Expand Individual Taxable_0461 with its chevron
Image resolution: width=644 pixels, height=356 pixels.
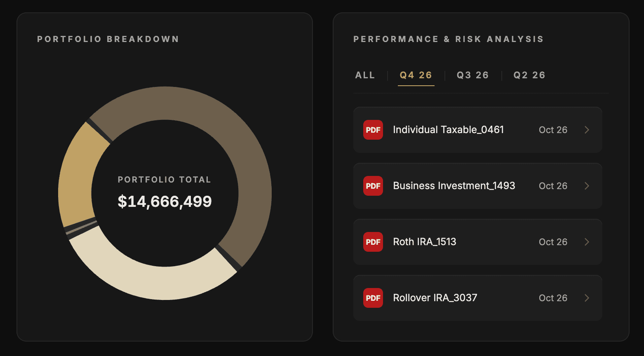[x=587, y=130]
